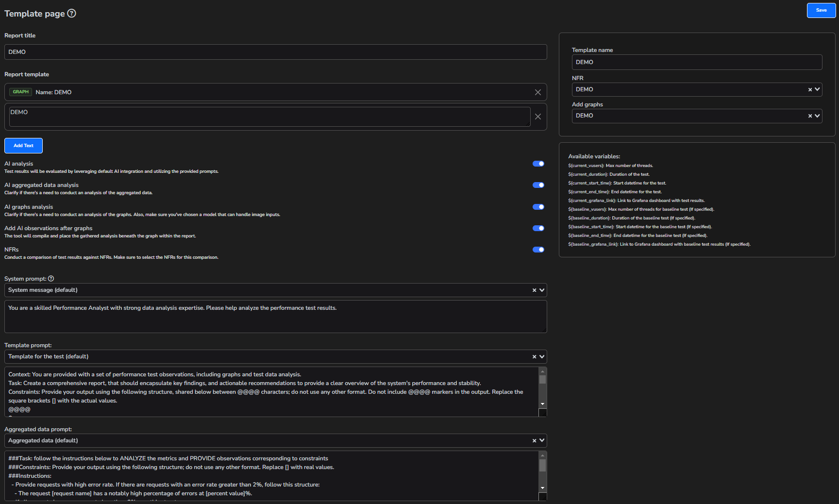The image size is (839, 504).
Task: Click inside the DEMO text area
Action: coord(269,117)
